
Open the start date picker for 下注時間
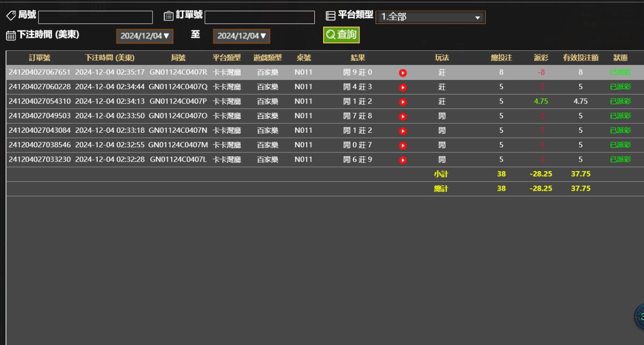(x=145, y=36)
